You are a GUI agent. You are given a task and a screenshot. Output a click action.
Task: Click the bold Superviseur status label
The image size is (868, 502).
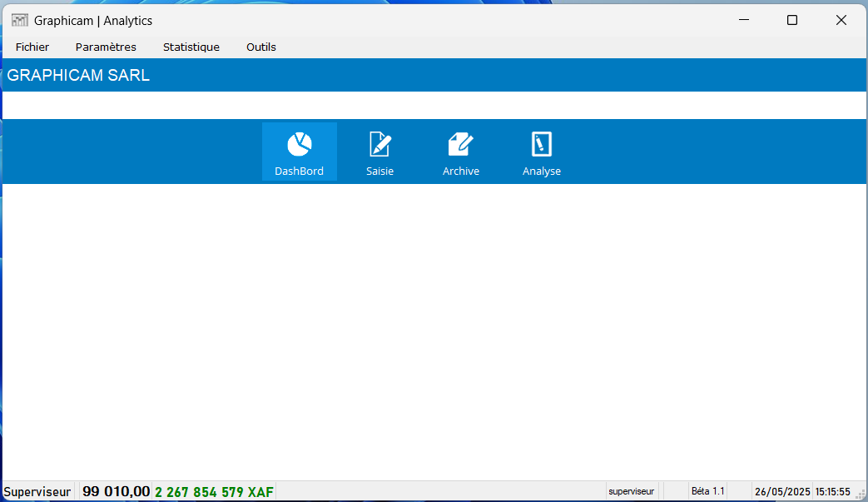tap(37, 492)
